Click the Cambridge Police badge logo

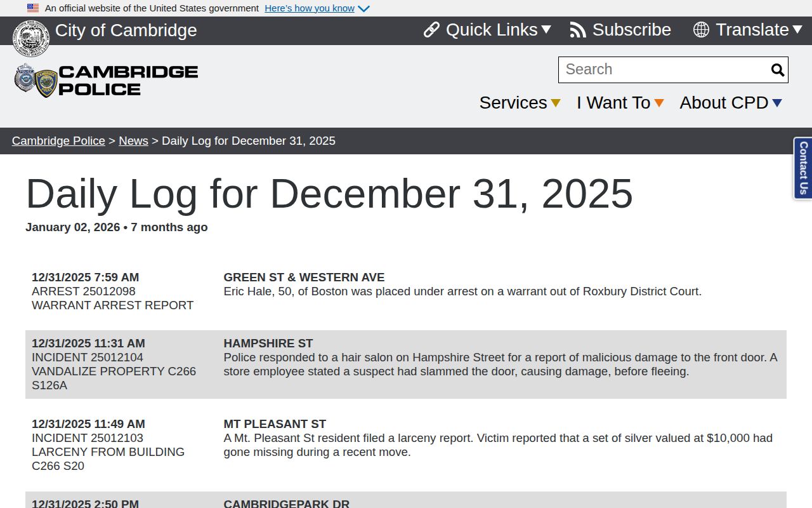coord(36,81)
